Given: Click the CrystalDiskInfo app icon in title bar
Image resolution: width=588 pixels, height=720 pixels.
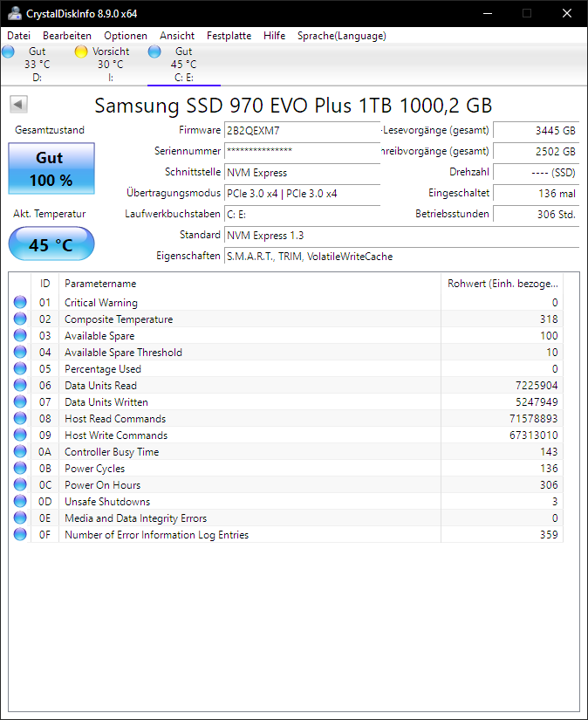Looking at the screenshot, I should click(x=14, y=13).
